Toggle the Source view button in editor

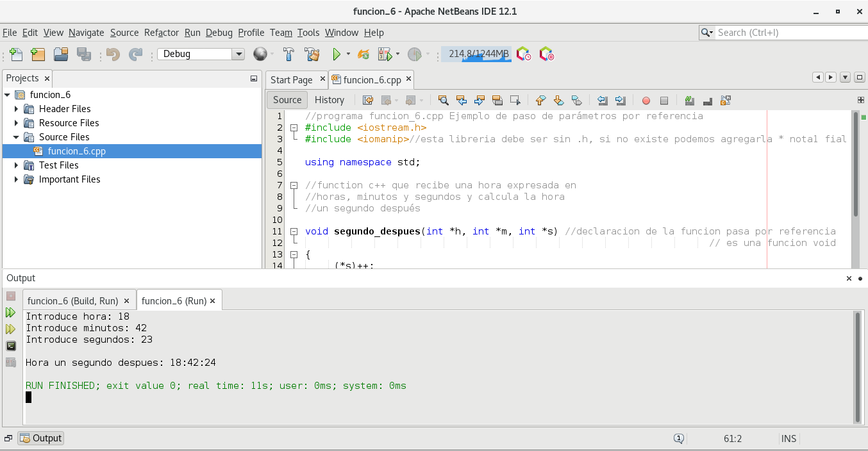[x=287, y=100]
